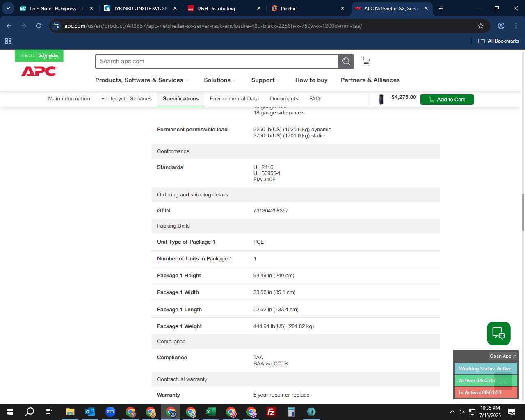Switch to 1YR NBD ONSITE SVC tab
Image resolution: width=525 pixels, height=420 pixels.
point(141,8)
